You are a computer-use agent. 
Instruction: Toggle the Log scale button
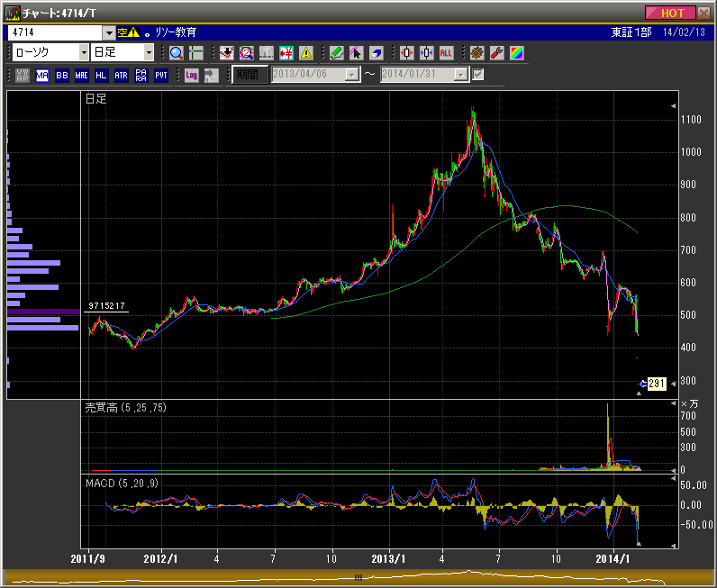(191, 75)
